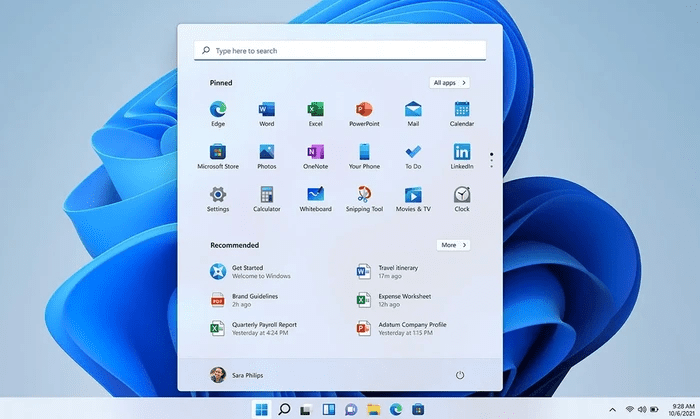The width and height of the screenshot is (700, 419).
Task: Open Microsoft Store on taskbar
Action: click(418, 409)
